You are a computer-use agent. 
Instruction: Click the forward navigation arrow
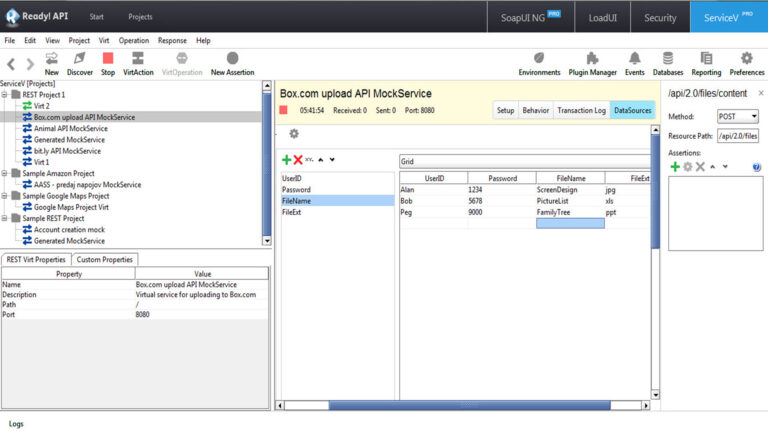30,64
